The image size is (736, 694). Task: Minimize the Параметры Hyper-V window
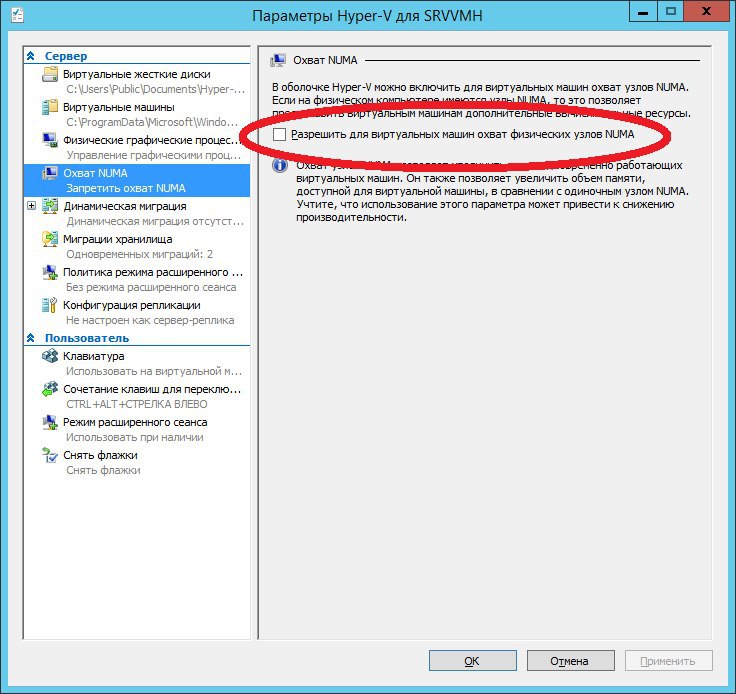[643, 12]
